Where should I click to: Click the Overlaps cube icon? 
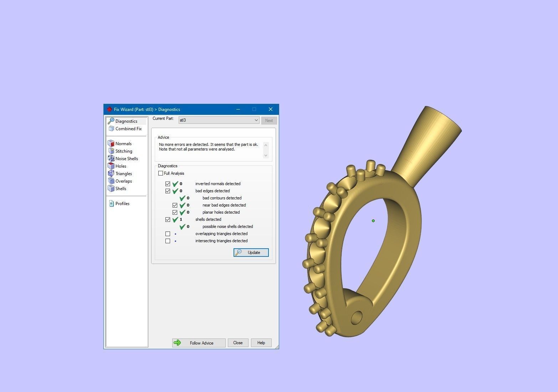click(111, 181)
